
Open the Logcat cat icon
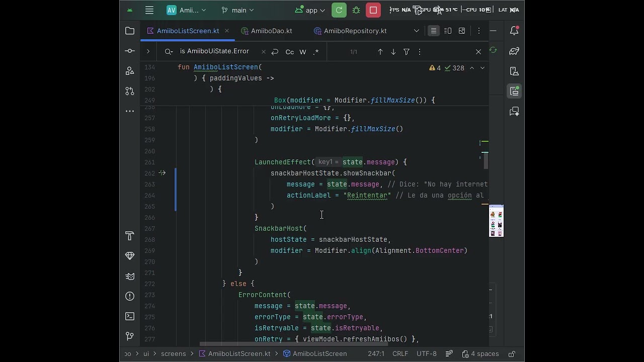coord(130,276)
